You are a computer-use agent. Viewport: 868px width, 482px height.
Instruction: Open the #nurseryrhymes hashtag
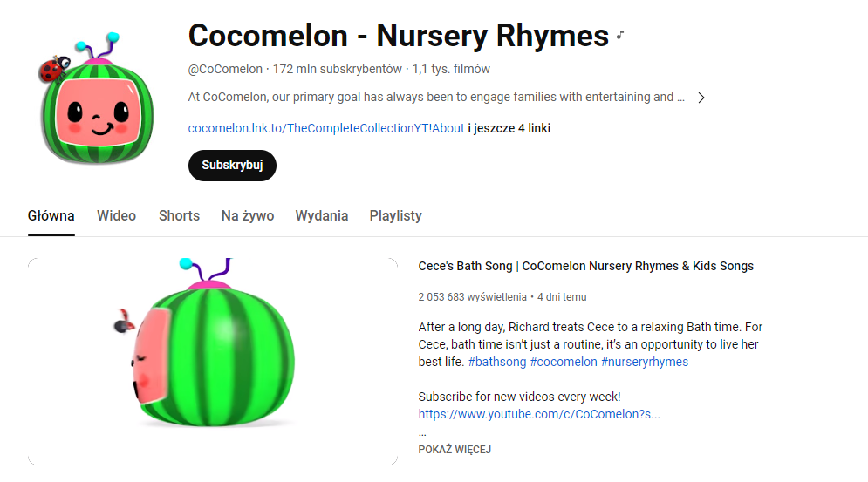coord(644,362)
